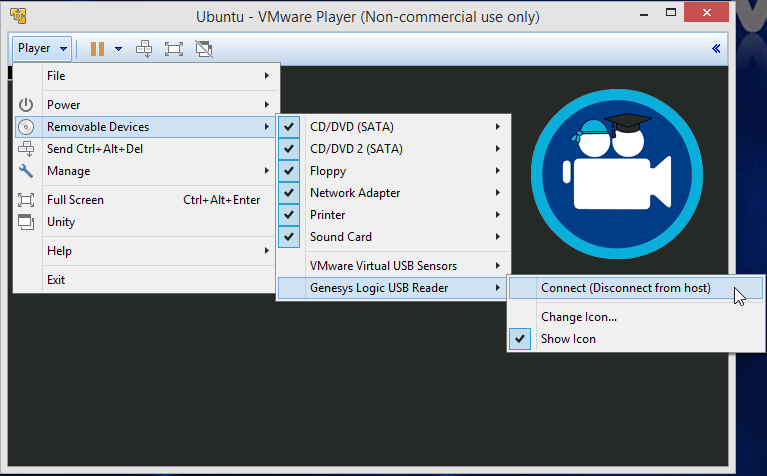Click the Unity mode toolbar icon
This screenshot has height=476, width=767.
[x=204, y=48]
